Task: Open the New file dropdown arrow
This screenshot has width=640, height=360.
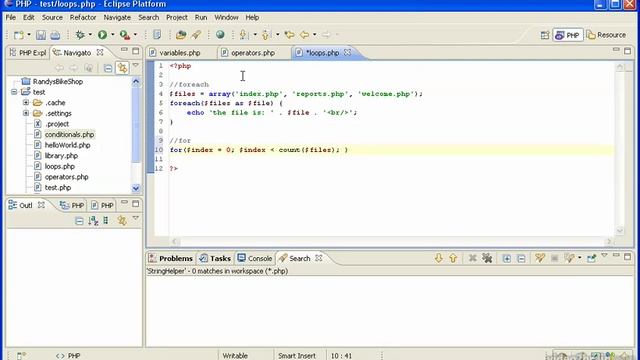Action: (29, 35)
